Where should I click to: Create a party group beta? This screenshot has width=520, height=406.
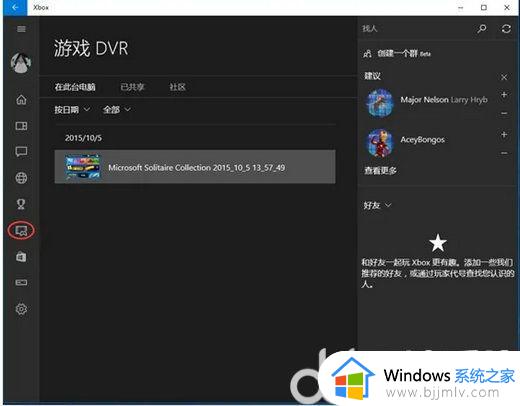click(x=397, y=53)
